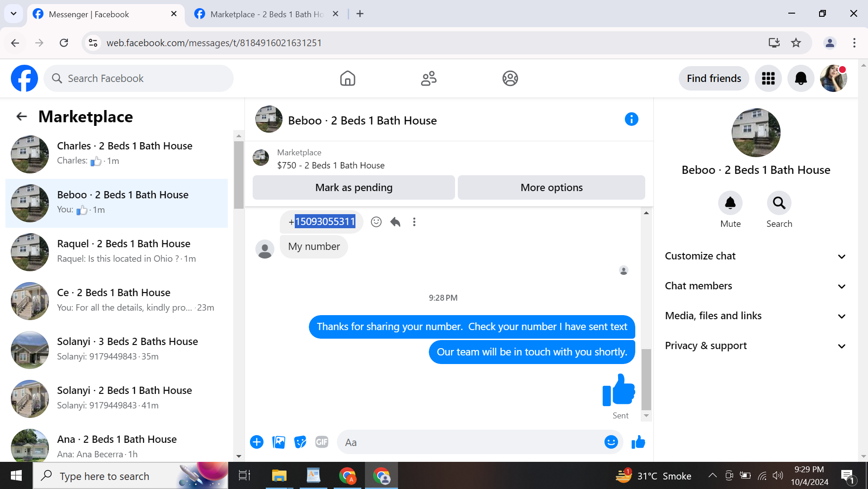This screenshot has width=868, height=489.
Task: Focus the Aa message input box
Action: tap(471, 442)
